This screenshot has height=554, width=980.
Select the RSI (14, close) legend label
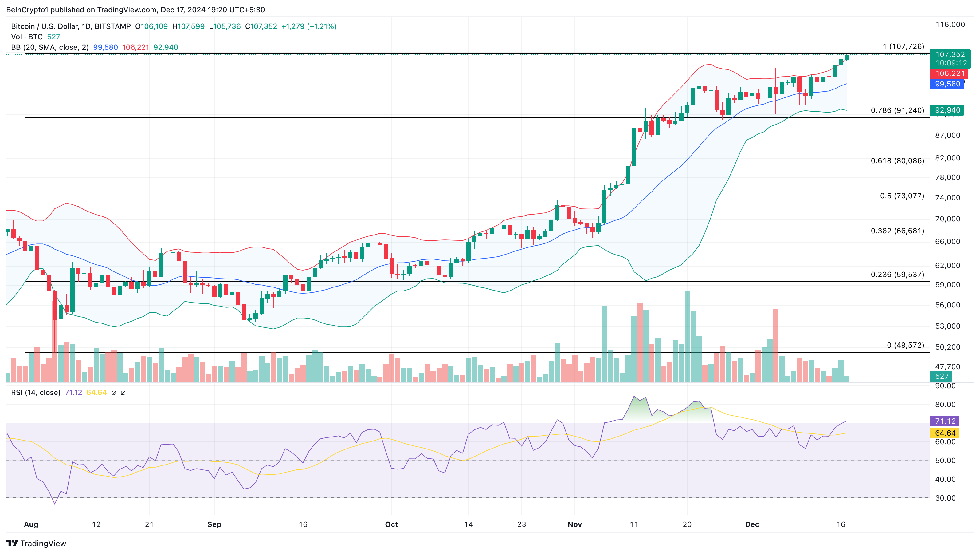[36, 393]
